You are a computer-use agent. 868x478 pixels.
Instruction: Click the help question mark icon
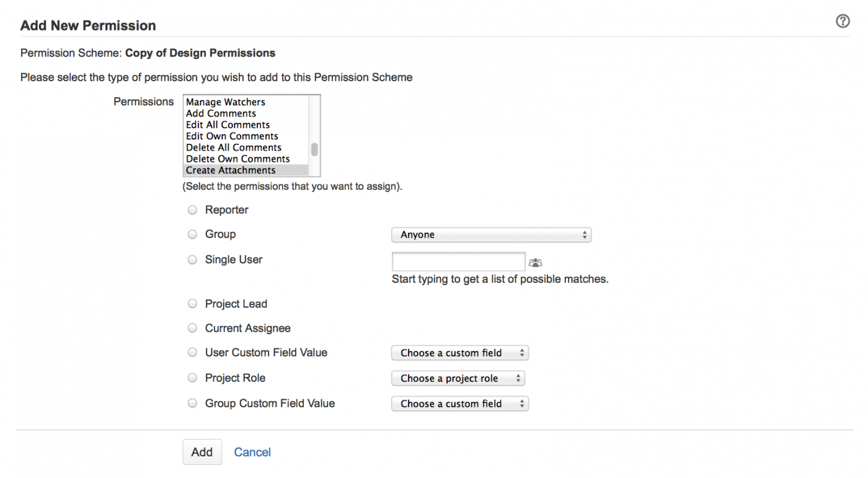click(x=843, y=22)
